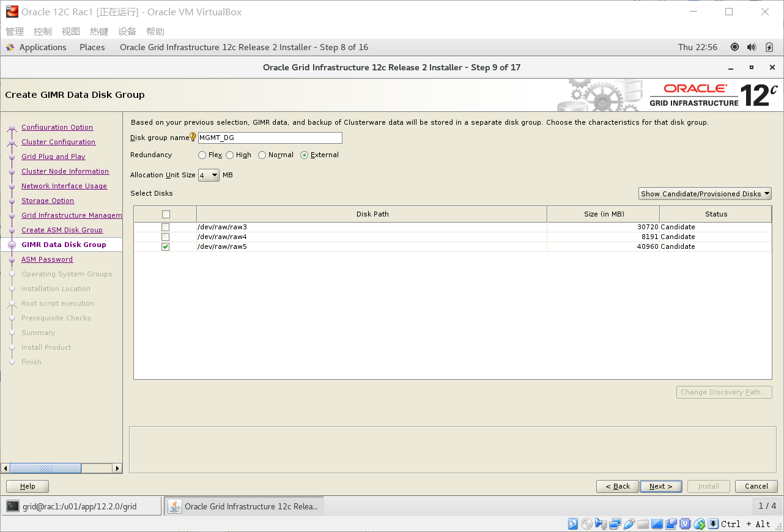
Task: Open the VirtualBox 设备 menu
Action: [127, 31]
